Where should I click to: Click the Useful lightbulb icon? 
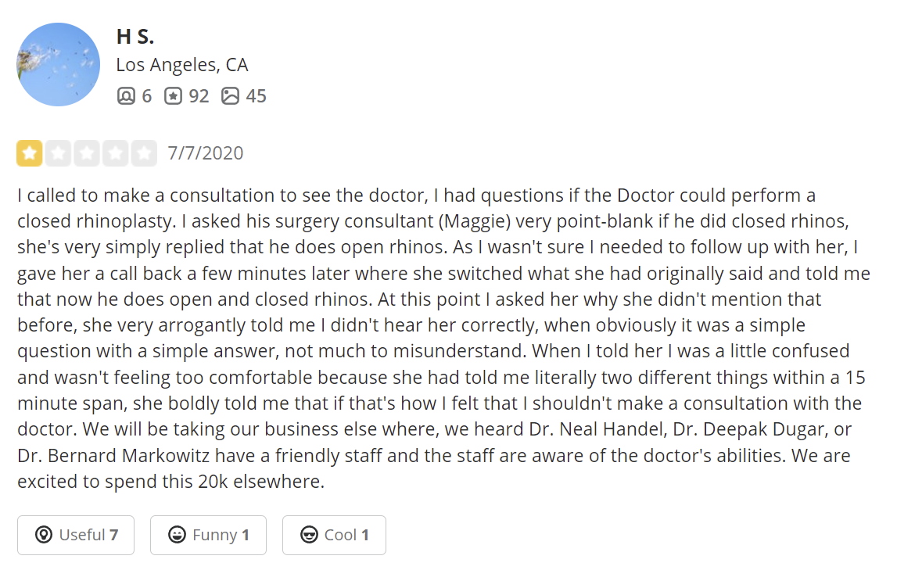point(44,535)
